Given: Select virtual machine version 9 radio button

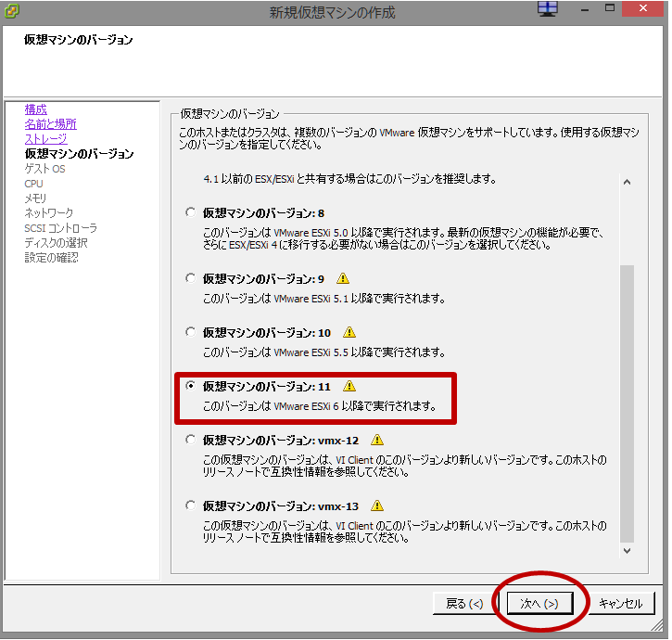Looking at the screenshot, I should (x=191, y=278).
